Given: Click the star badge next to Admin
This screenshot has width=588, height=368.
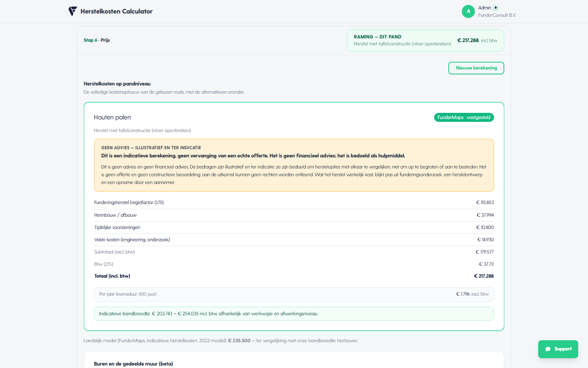Looking at the screenshot, I should [496, 8].
